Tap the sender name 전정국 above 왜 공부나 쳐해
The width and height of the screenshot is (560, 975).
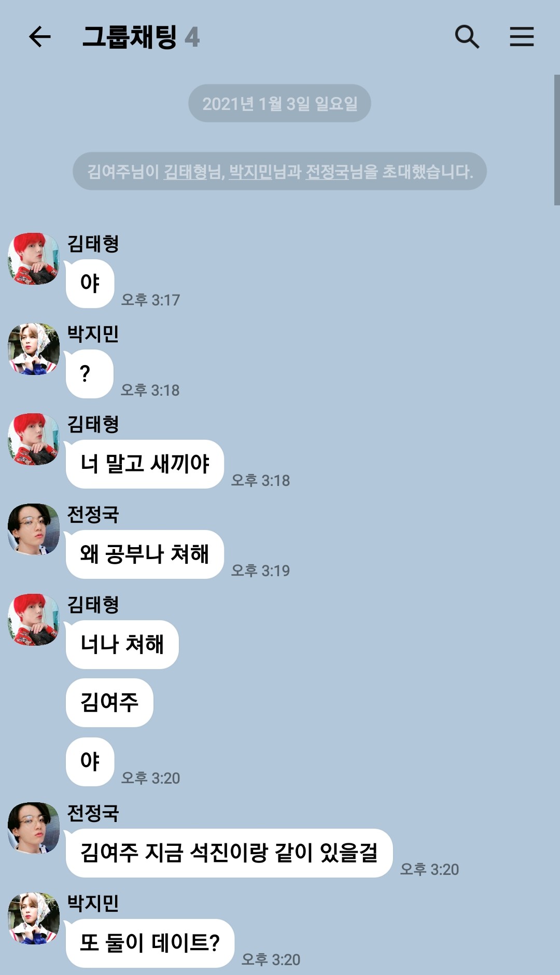[93, 514]
